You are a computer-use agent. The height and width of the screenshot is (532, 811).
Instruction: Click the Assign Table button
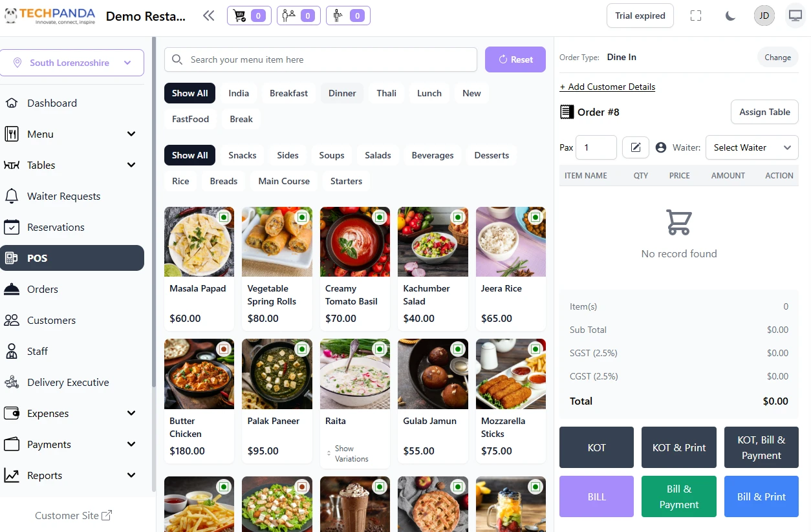pyautogui.click(x=764, y=112)
